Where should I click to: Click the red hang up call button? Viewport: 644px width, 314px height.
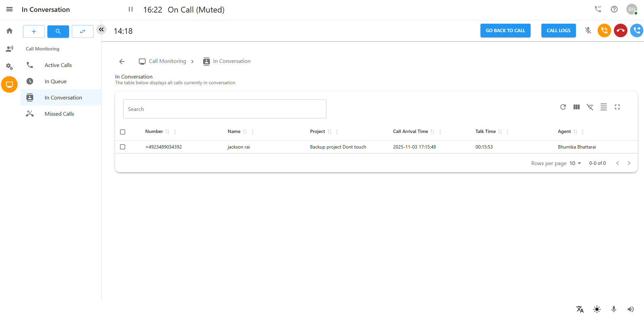click(x=620, y=30)
